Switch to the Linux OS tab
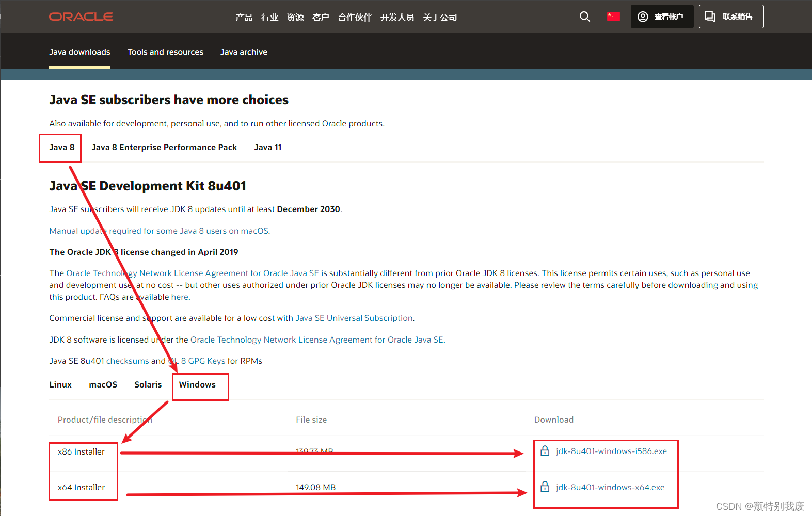Screen dimensions: 812x516 click(60, 384)
